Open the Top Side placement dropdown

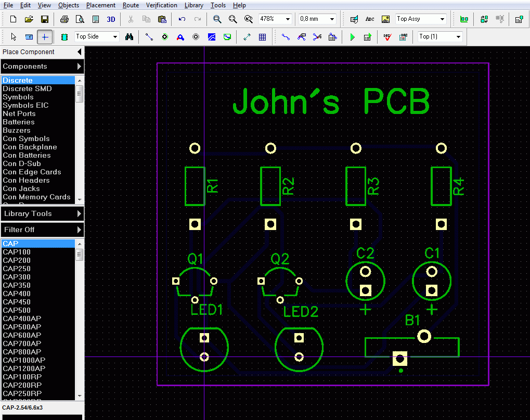[115, 36]
